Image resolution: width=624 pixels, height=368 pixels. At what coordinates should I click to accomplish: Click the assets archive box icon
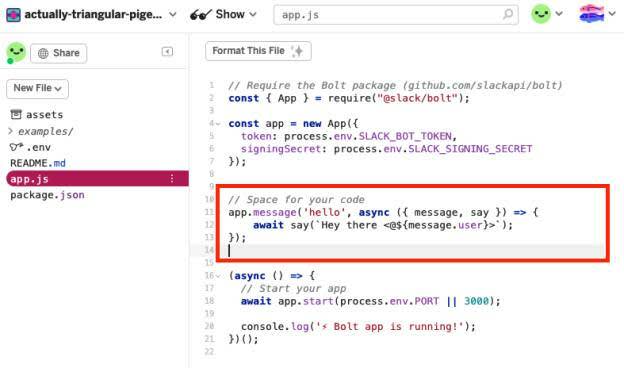pos(16,115)
